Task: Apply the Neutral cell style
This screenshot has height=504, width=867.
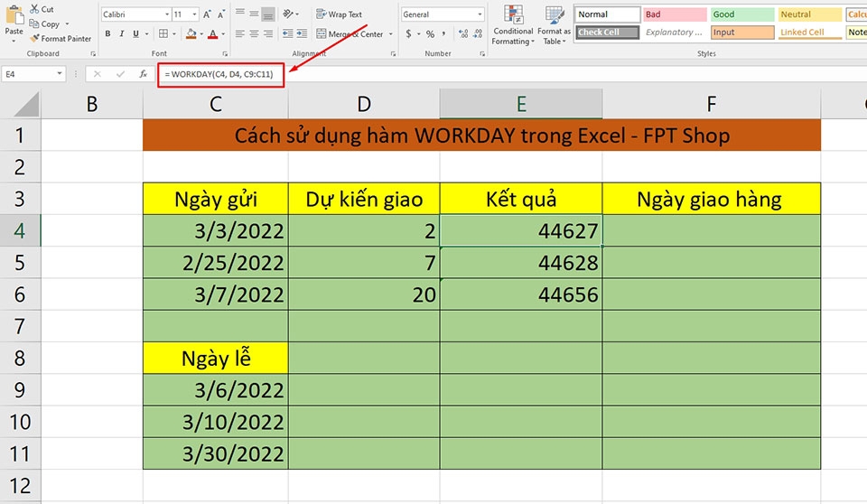Action: click(809, 14)
